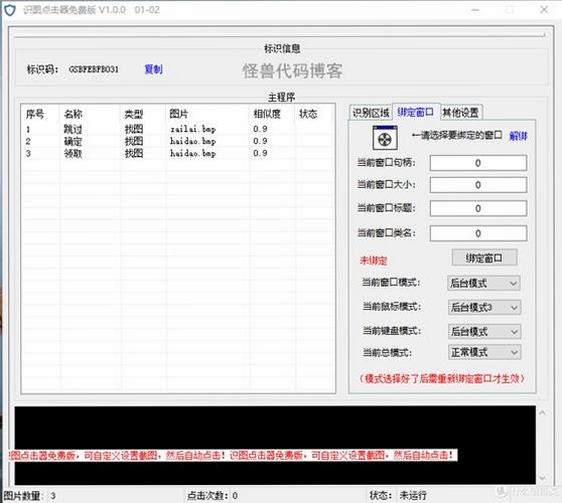The width and height of the screenshot is (562, 503).
Task: Click the 序号 column header
Action: [41, 114]
